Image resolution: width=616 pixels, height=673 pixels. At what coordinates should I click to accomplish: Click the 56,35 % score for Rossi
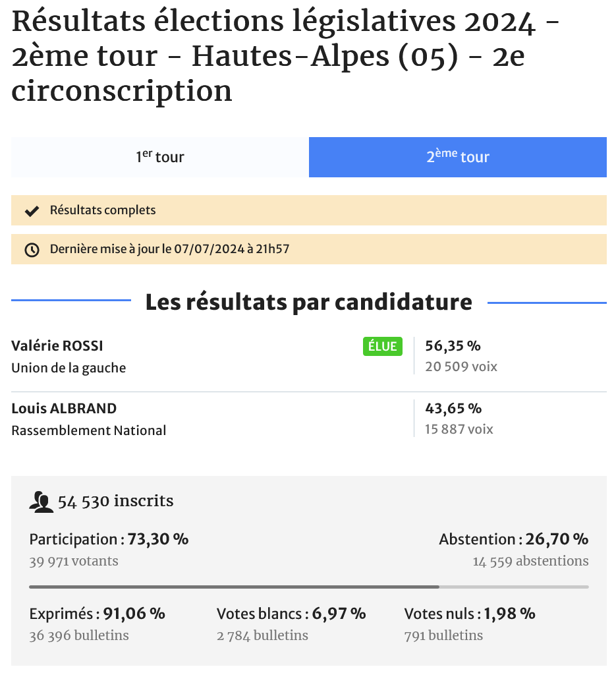pos(453,346)
